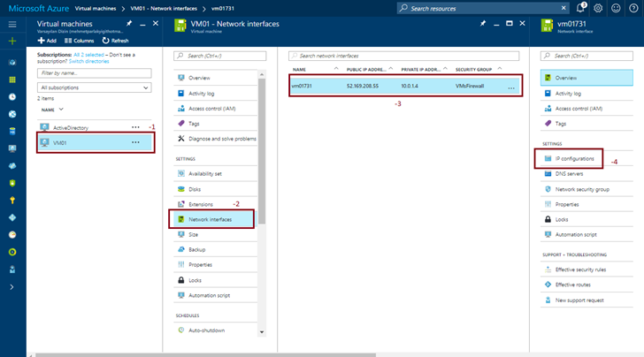Click the feedback smiley icon
Screen dimensions: 644x357
616,8
